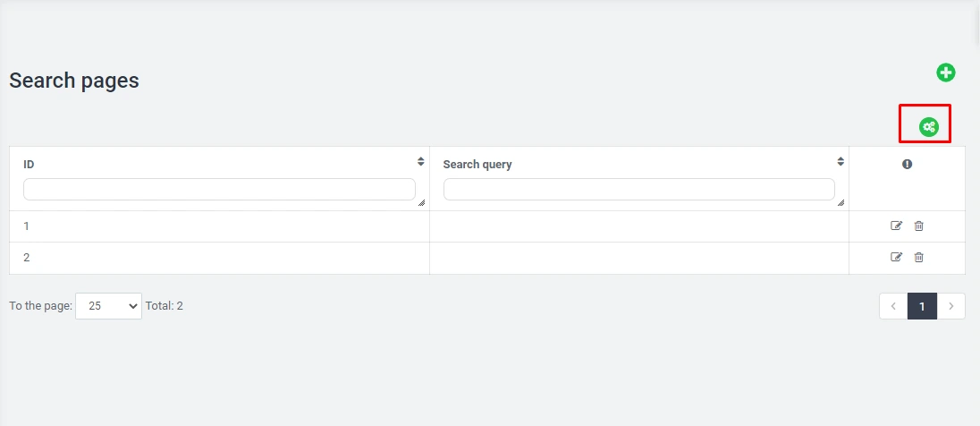Focus the ID filter input field

click(219, 190)
